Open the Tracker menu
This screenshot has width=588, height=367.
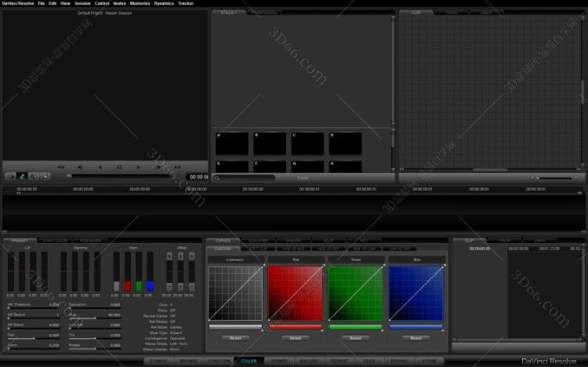click(x=186, y=3)
